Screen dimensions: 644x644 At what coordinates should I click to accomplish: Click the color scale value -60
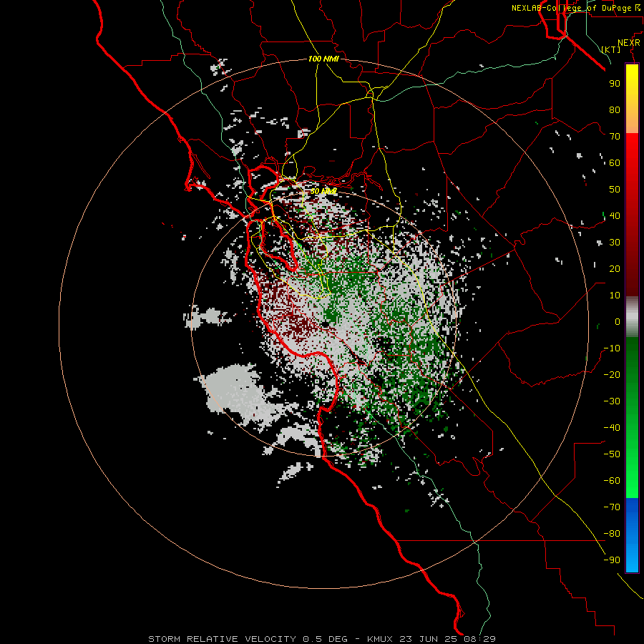[x=612, y=481]
